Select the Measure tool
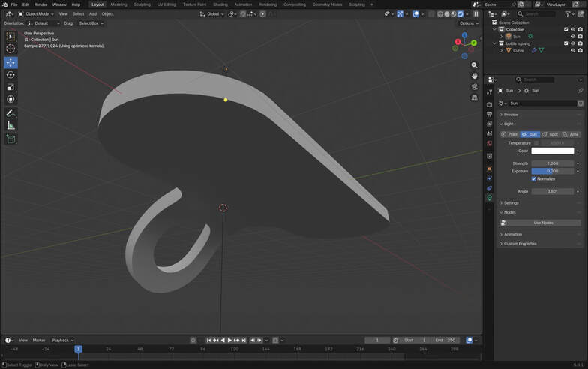 coord(10,125)
